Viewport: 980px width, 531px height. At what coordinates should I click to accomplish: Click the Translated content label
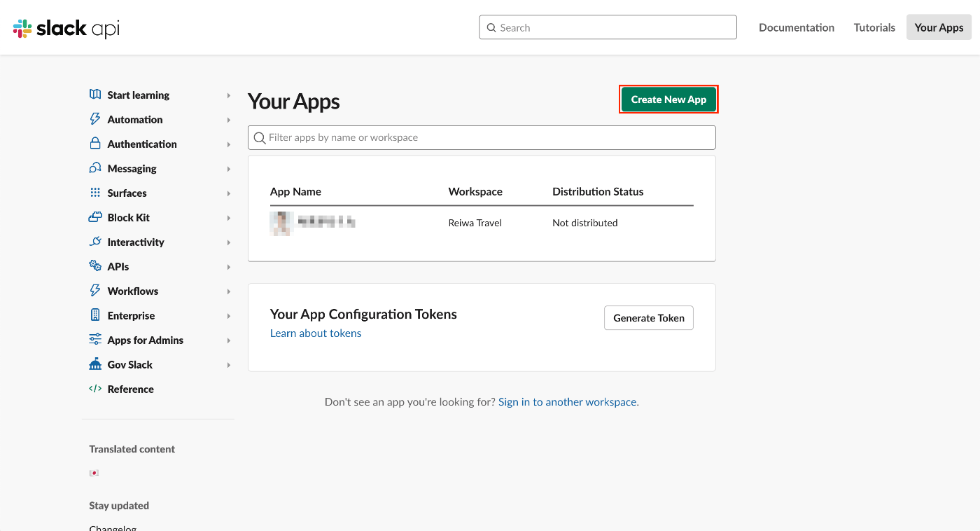[x=132, y=449]
